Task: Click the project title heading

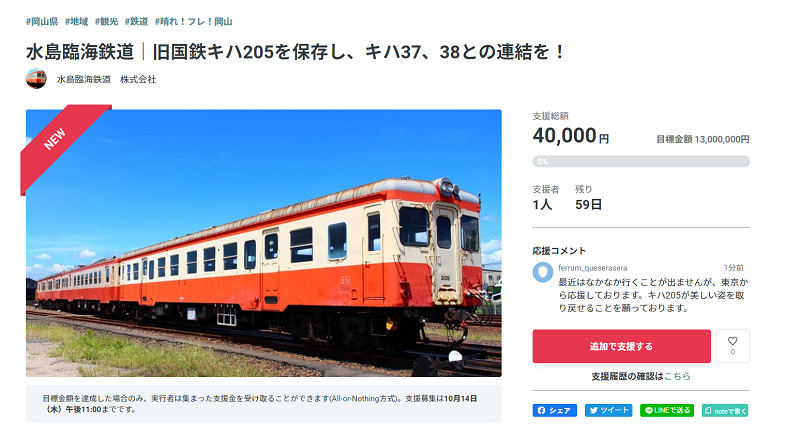Action: [295, 52]
